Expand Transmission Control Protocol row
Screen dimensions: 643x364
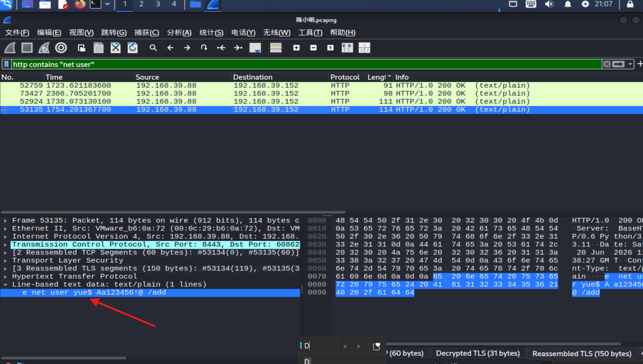(5, 245)
